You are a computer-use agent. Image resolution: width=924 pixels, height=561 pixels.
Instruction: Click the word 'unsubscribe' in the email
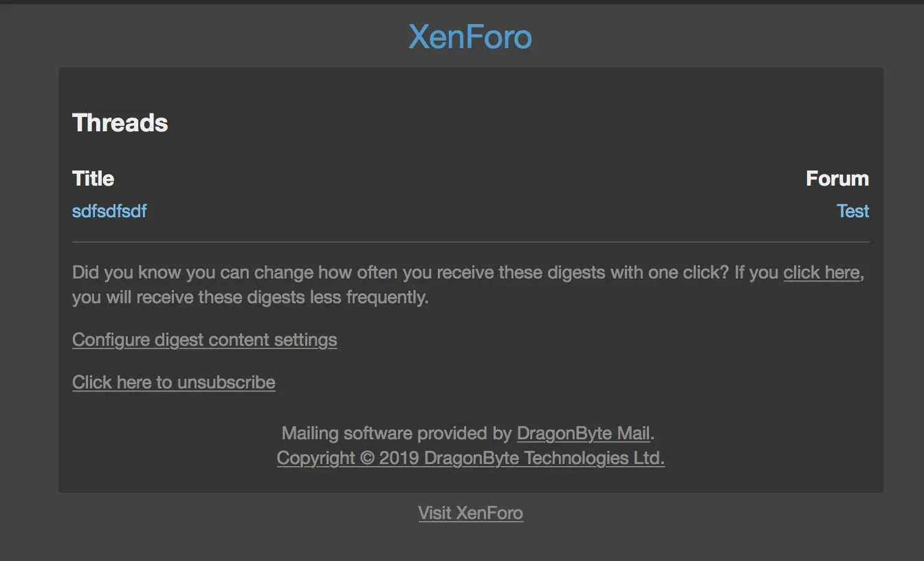pos(226,382)
